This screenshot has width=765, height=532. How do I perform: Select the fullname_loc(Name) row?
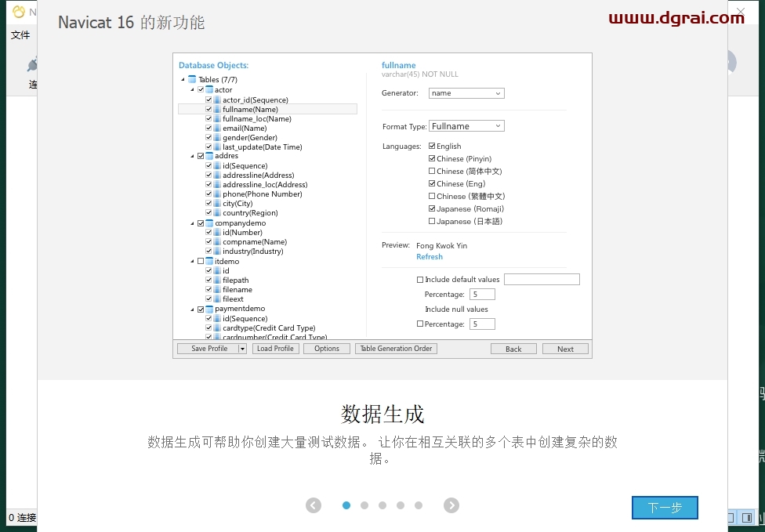tap(256, 119)
